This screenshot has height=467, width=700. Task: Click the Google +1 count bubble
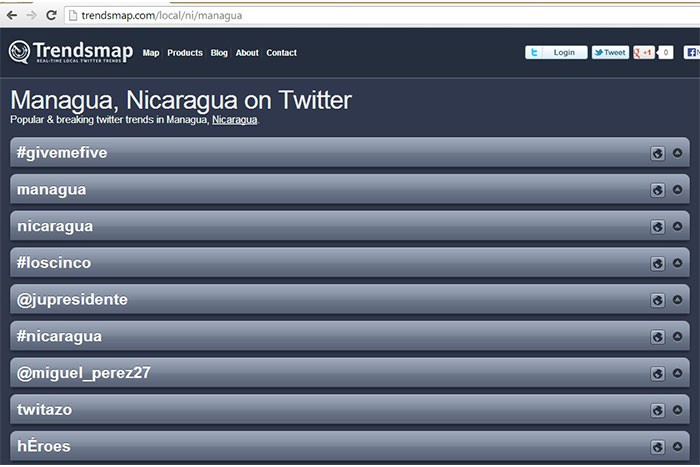pyautogui.click(x=665, y=53)
